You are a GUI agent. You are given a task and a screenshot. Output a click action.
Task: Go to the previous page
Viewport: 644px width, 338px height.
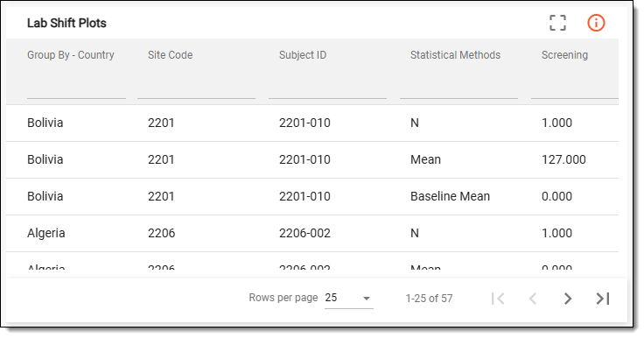tap(533, 299)
